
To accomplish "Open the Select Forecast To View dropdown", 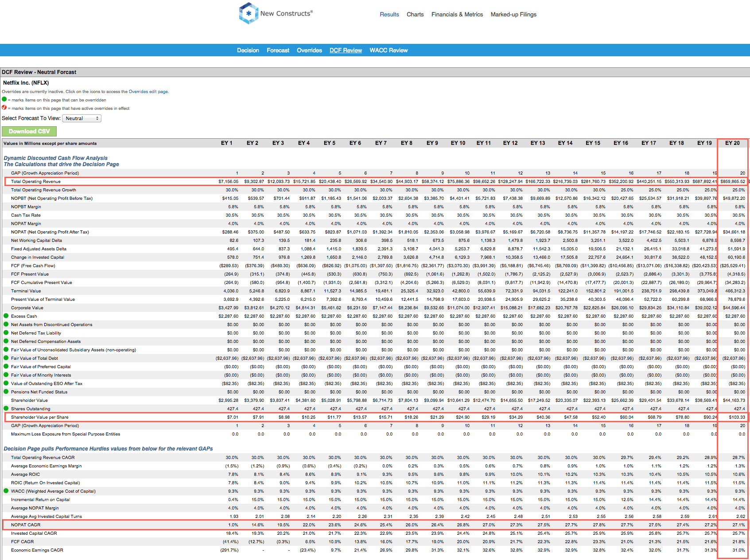I will coord(82,118).
